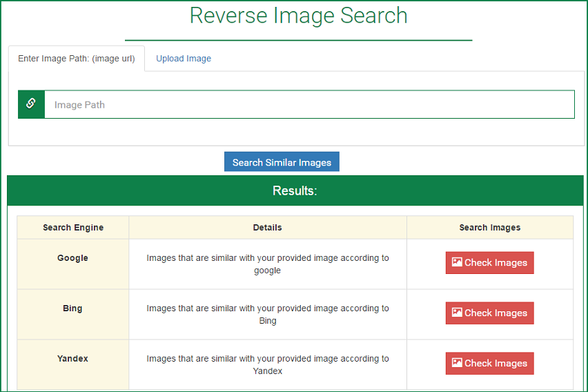
Task: Click the Google details description text
Action: point(267,264)
